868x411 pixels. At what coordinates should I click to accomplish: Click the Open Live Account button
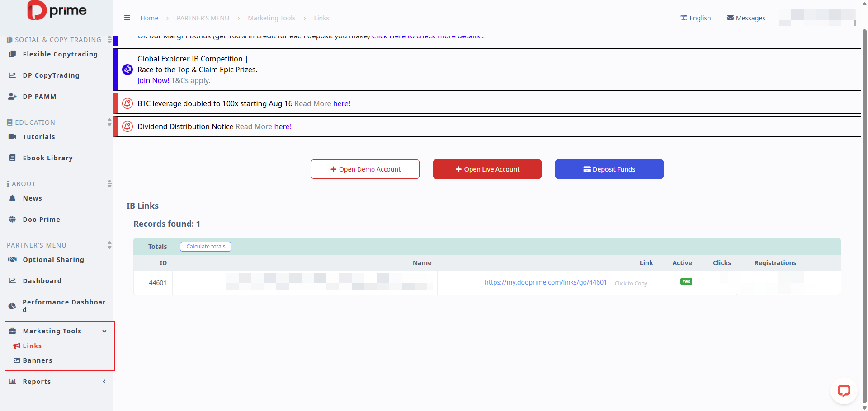487,169
